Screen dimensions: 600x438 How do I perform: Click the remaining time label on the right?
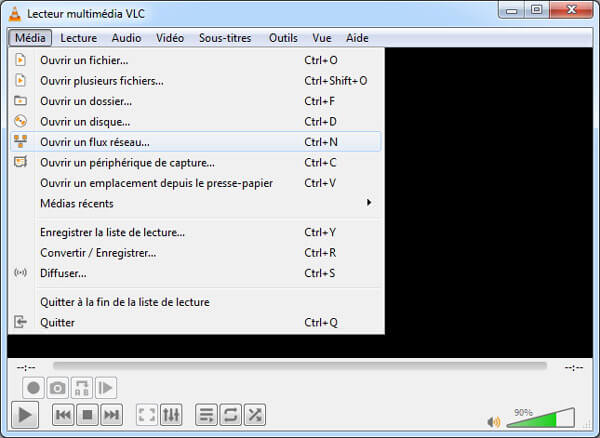pos(574,368)
